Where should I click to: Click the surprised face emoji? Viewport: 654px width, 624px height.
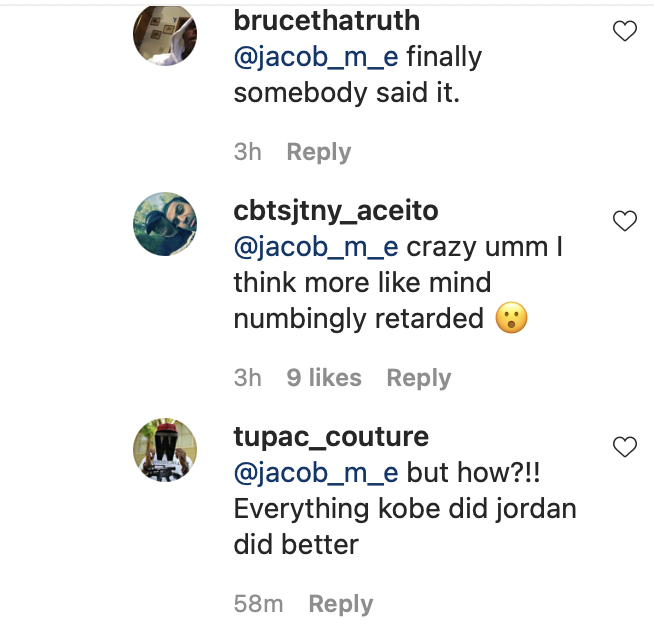tap(511, 319)
